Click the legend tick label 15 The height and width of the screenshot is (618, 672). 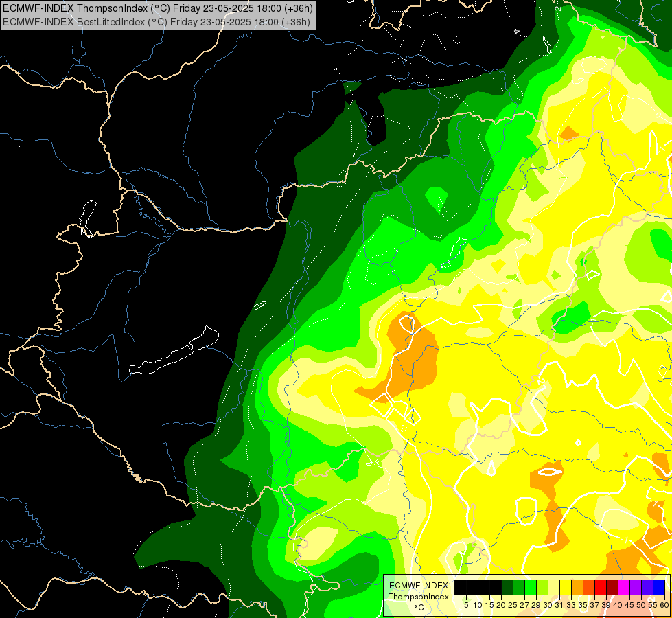[489, 605]
